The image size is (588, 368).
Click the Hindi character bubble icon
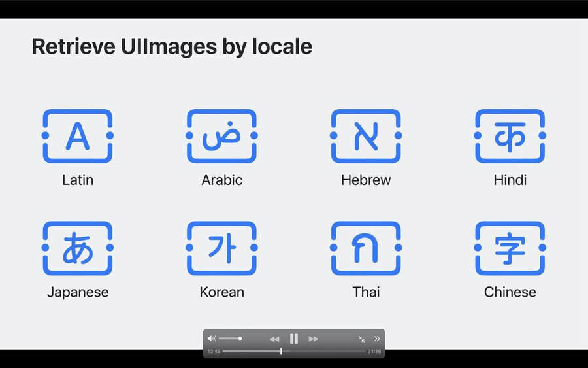point(510,136)
